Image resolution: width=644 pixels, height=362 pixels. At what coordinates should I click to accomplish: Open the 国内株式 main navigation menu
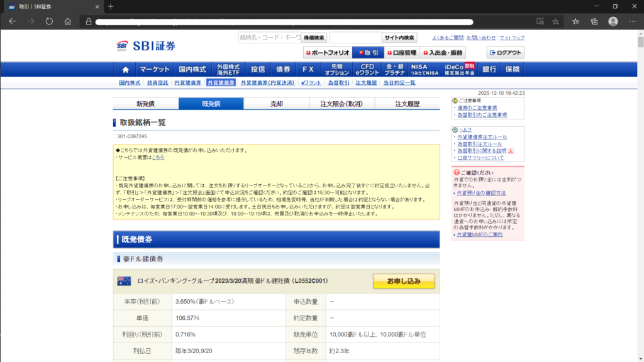(192, 69)
